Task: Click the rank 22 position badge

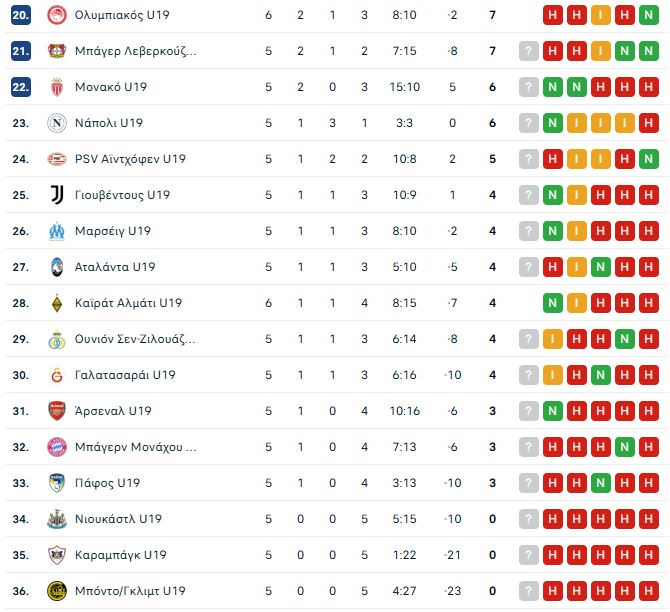Action: click(22, 87)
